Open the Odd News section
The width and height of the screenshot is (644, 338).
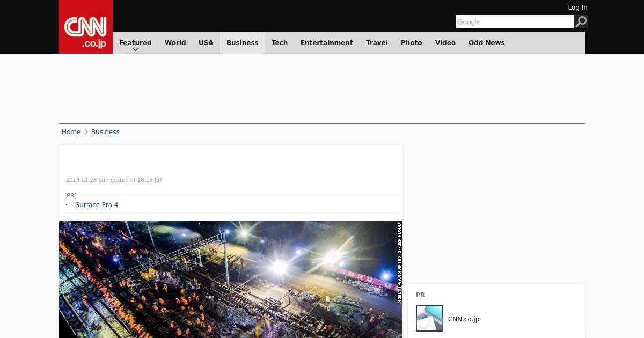(487, 43)
